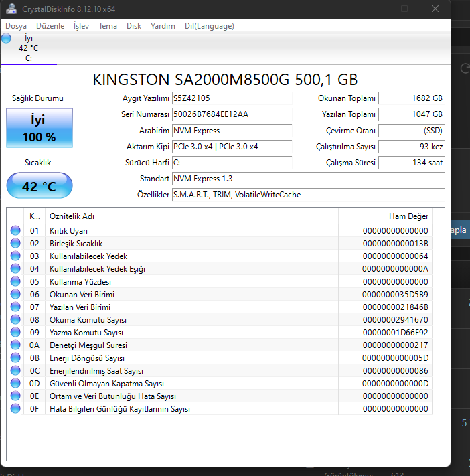Click status orb for Denetçi Meşgul Süresi row

[15, 345]
